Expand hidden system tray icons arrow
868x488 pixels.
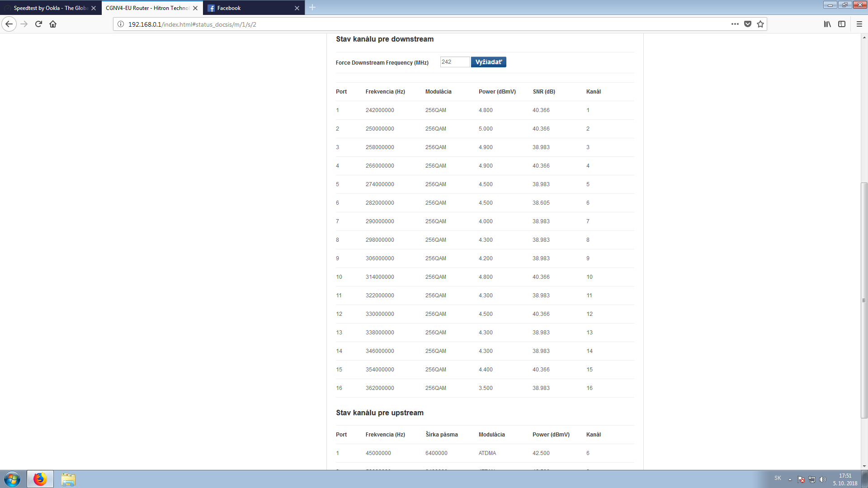coord(790,479)
